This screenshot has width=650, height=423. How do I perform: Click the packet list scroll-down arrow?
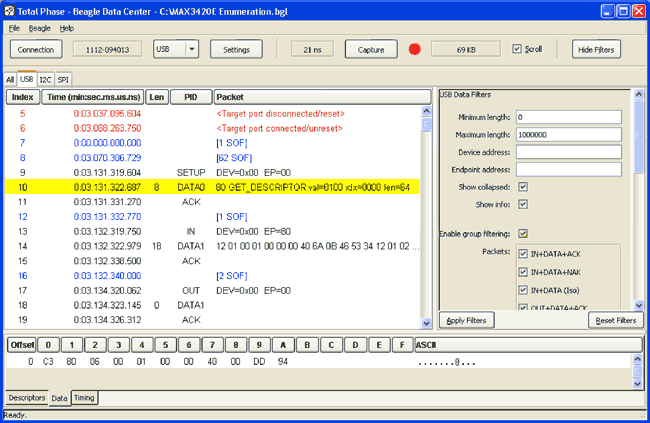(427, 322)
